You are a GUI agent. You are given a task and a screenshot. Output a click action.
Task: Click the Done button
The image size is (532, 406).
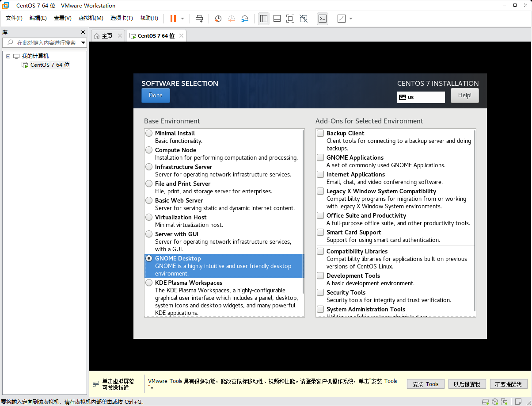click(156, 96)
